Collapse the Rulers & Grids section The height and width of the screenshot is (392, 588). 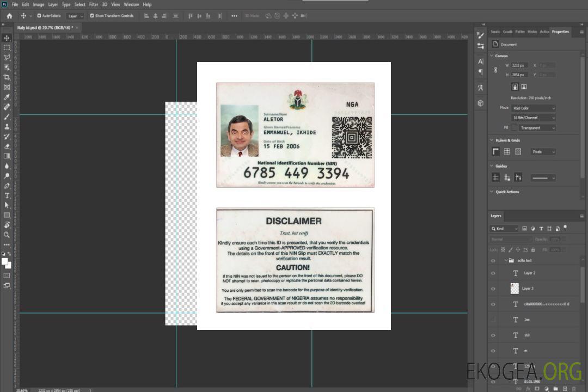(492, 140)
